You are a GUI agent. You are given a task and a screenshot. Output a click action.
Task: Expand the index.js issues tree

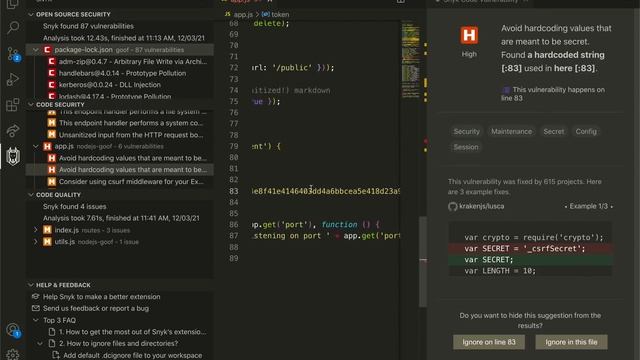coord(36,230)
